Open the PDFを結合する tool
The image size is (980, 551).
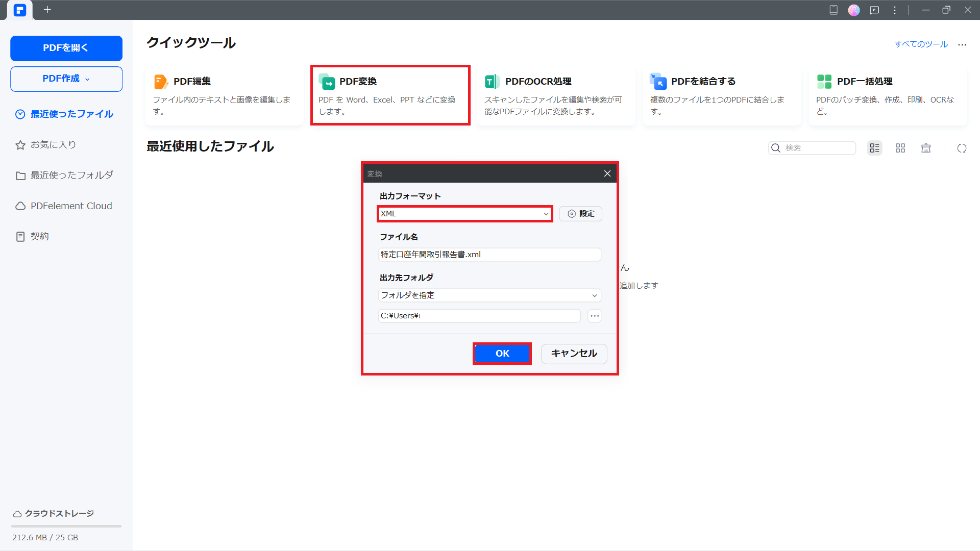pos(722,95)
